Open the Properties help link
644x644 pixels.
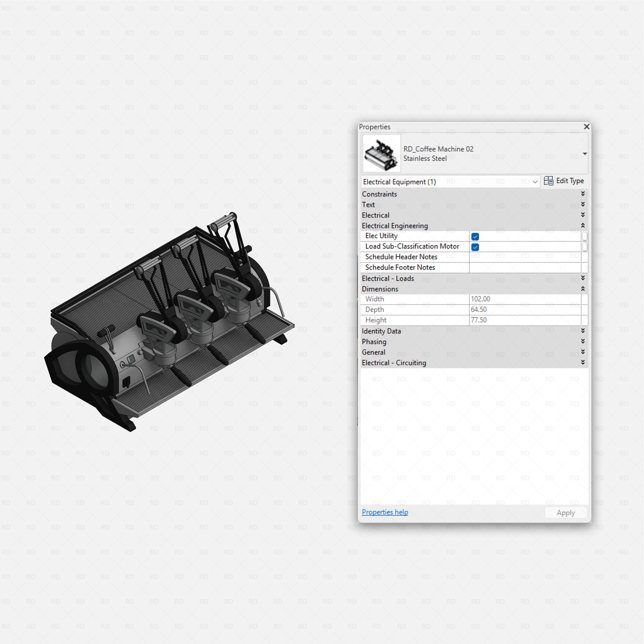point(385,512)
